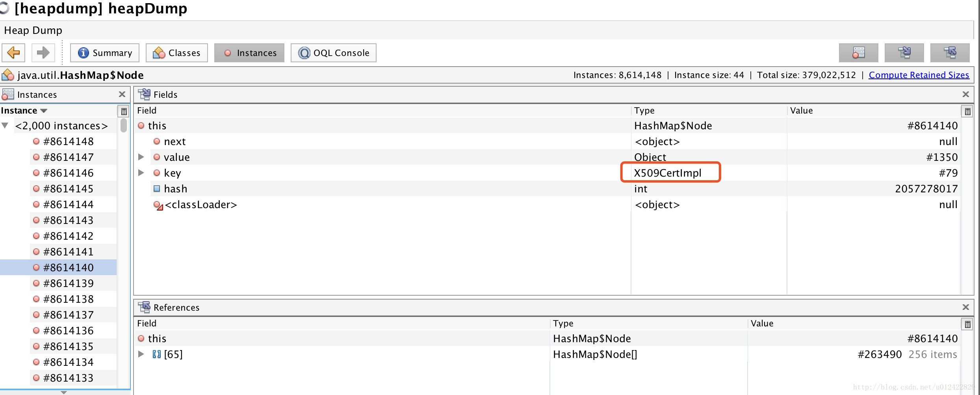Toggle the Instances panel view icon
The image size is (980, 395).
pyautogui.click(x=858, y=53)
